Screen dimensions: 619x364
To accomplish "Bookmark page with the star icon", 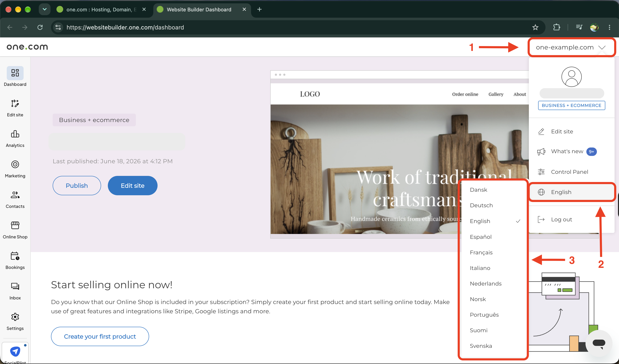I will (x=535, y=27).
